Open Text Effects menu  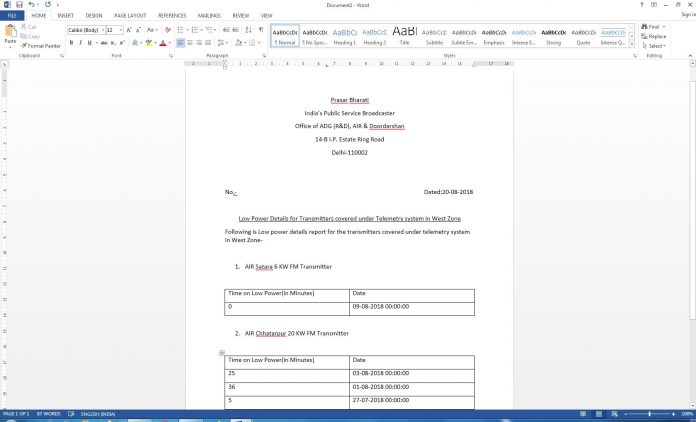pyautogui.click(x=135, y=43)
